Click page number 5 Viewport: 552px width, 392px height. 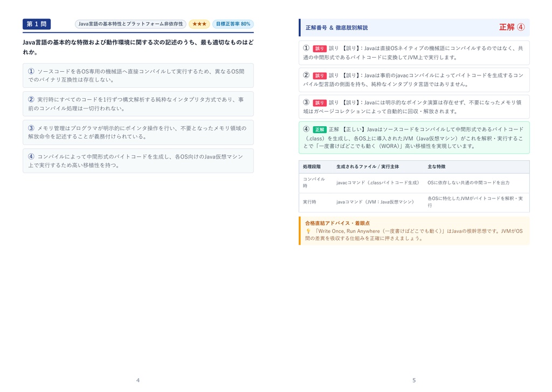414,380
